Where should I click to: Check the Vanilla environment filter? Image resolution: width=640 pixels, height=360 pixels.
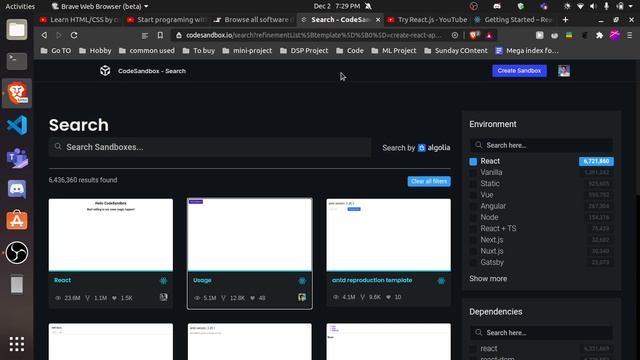[473, 173]
